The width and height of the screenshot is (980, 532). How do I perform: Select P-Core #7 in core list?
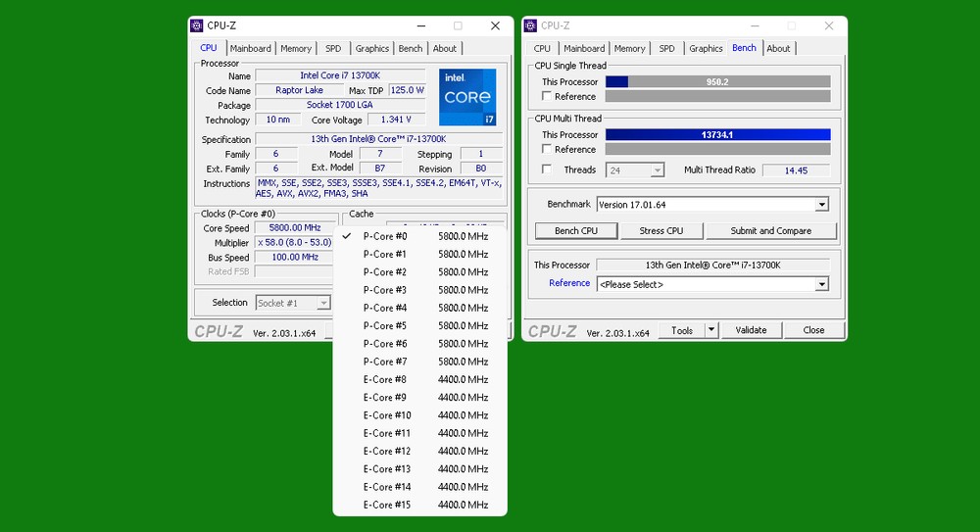pos(419,362)
